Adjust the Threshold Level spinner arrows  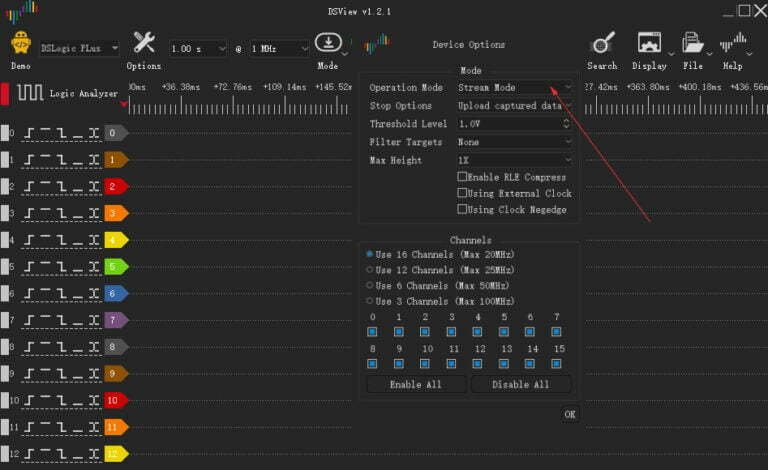(566, 124)
